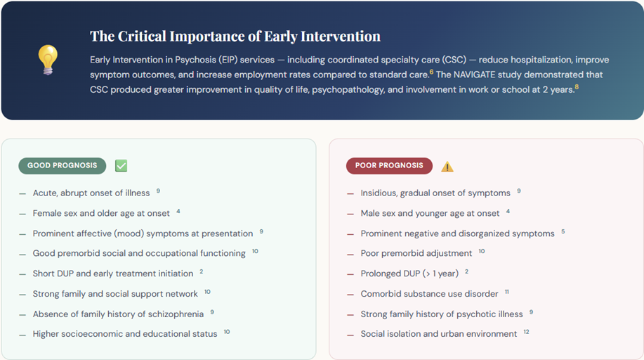Select the GOOD PROGNOSIS badge

click(x=63, y=166)
